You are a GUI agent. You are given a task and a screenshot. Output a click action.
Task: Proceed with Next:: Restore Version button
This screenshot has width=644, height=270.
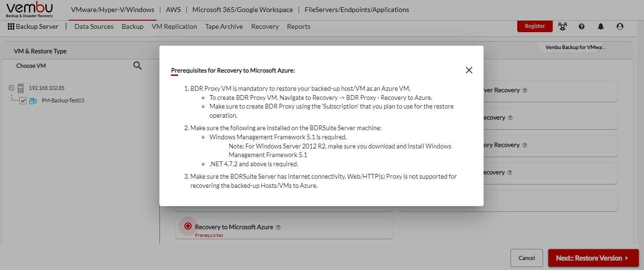(594, 258)
